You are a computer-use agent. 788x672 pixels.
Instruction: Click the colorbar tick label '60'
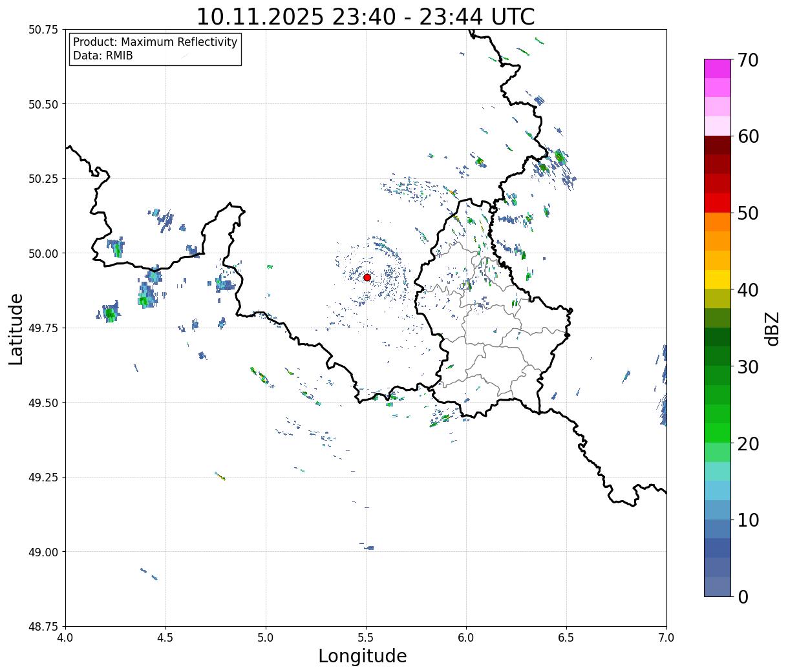[747, 136]
